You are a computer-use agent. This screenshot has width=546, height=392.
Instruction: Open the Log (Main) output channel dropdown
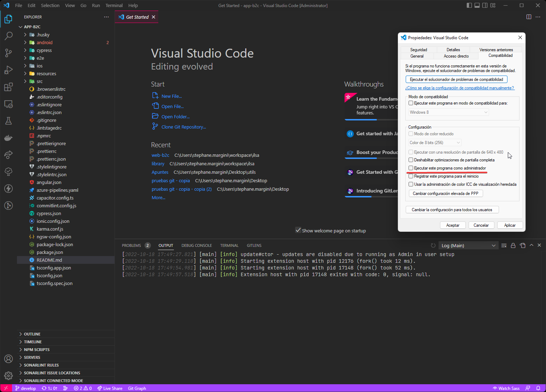pos(468,245)
